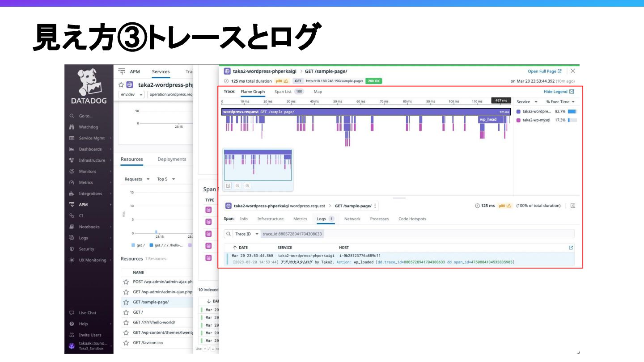Image resolution: width=644 pixels, height=362 pixels.
Task: Star the GET /sample-page/ resource
Action: [126, 302]
